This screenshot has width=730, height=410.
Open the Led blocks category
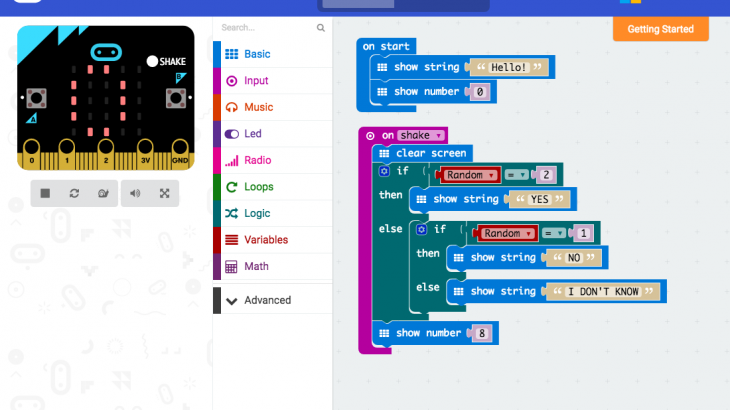pyautogui.click(x=273, y=134)
